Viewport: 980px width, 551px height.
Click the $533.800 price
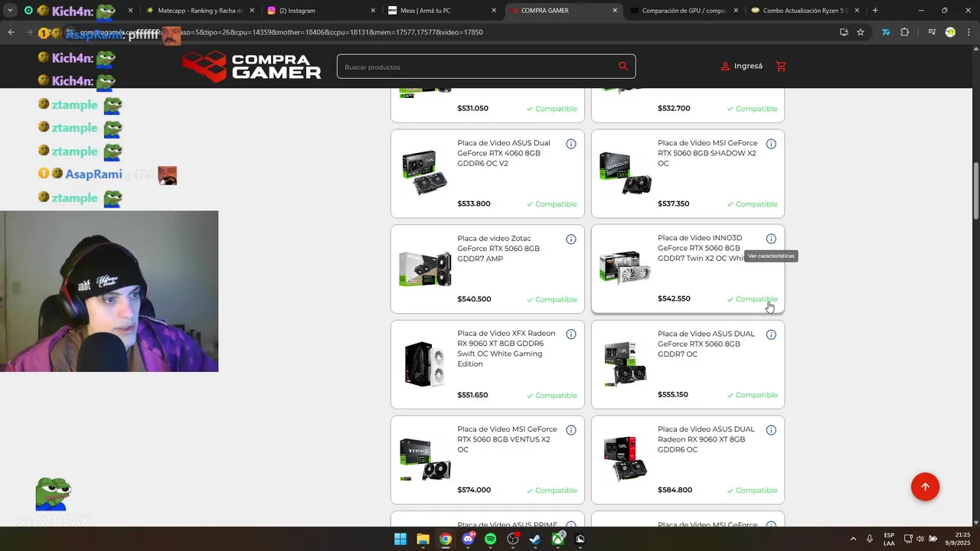474,204
